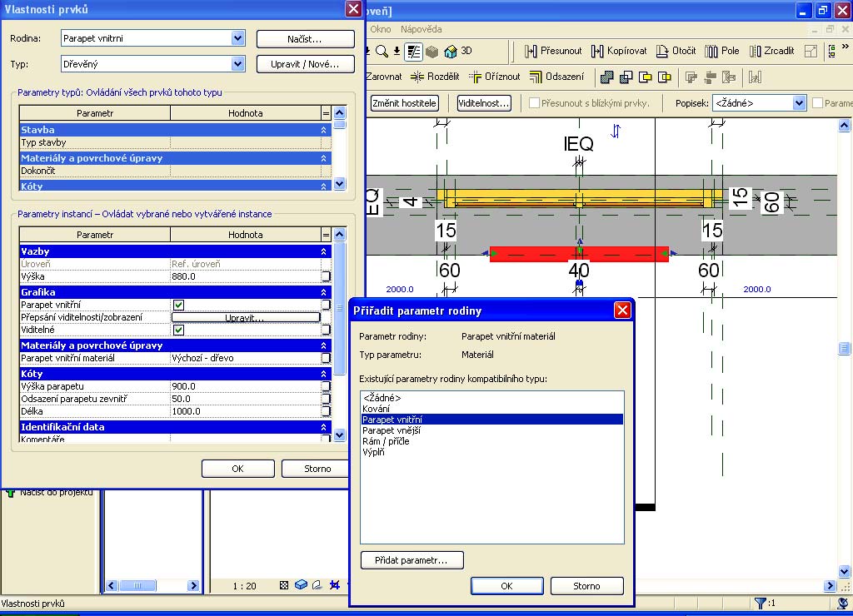Screen dimensions: 853x616
Task: Open the Okno menu
Action: 380,29
